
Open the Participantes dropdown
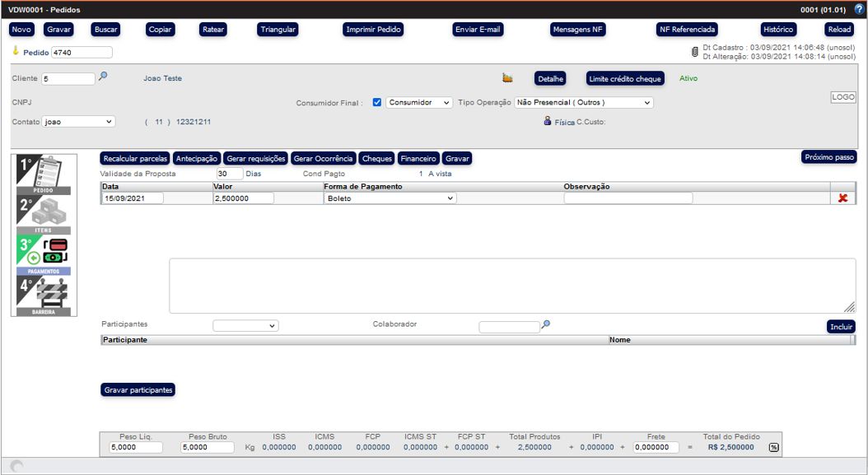pos(245,326)
